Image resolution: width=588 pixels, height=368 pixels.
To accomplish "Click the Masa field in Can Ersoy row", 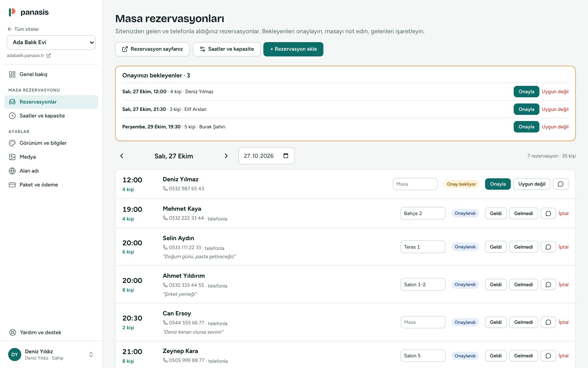I will click(x=422, y=322).
